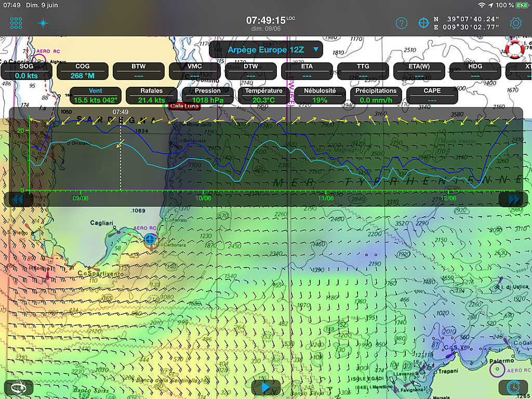Tap the battery indicator in status bar
Image resolution: width=532 pixels, height=399 pixels.
[522, 5]
